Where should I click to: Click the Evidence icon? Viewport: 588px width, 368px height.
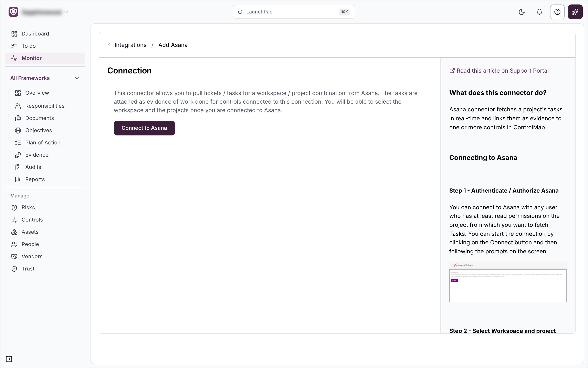pyautogui.click(x=18, y=155)
